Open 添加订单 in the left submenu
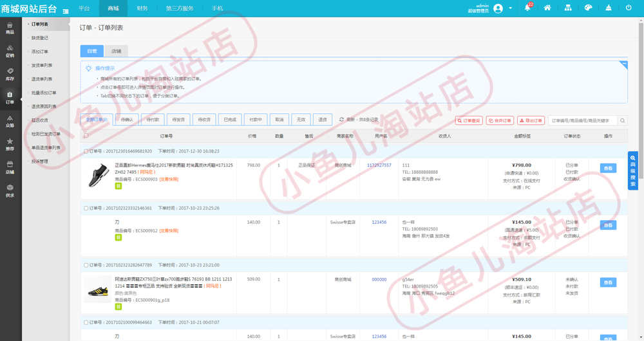The width and height of the screenshot is (644, 341). [39, 51]
